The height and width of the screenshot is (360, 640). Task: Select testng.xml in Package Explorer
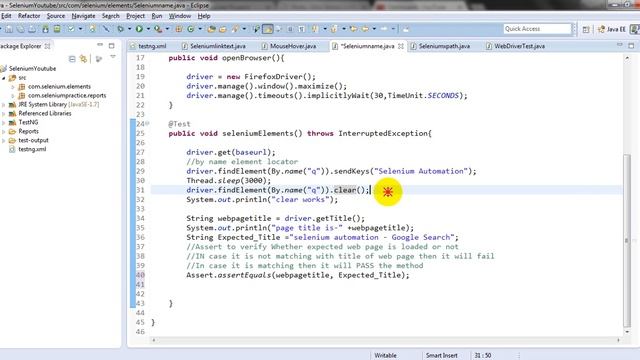tap(32, 149)
